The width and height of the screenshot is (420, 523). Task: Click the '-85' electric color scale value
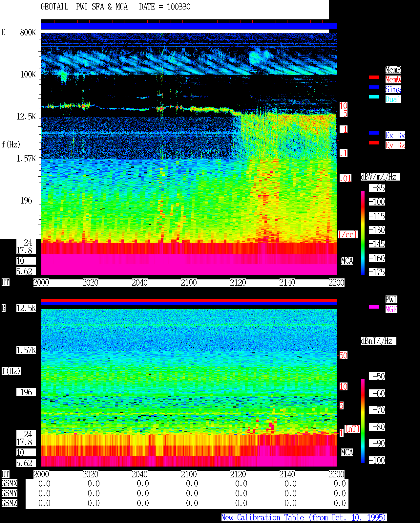(377, 188)
